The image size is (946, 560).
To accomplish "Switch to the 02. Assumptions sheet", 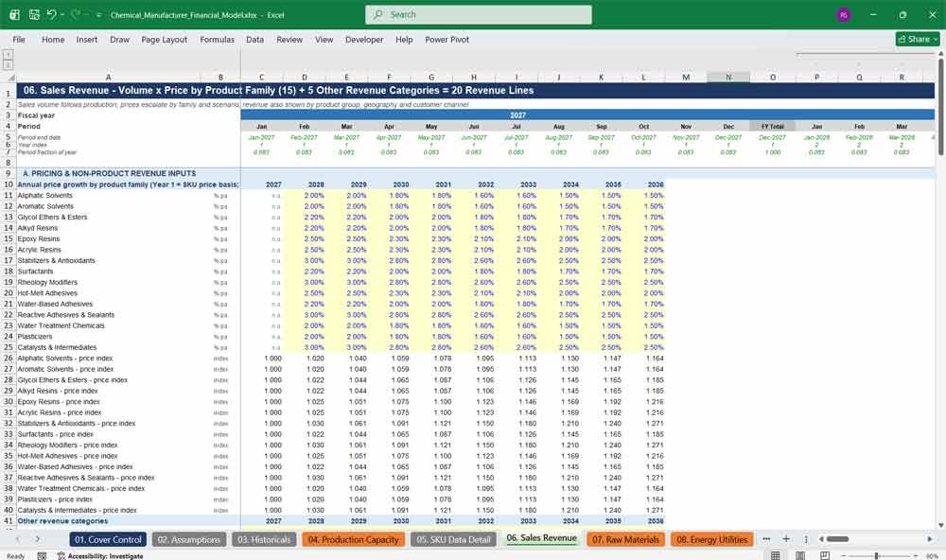I will click(189, 539).
